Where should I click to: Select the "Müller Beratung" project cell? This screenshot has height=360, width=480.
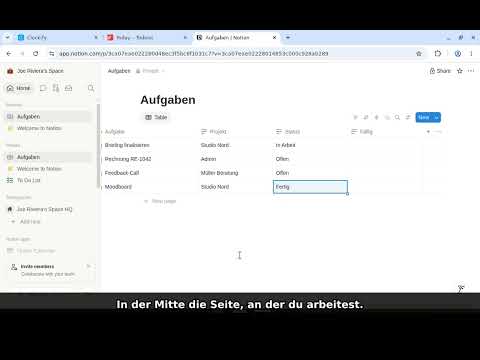236,173
